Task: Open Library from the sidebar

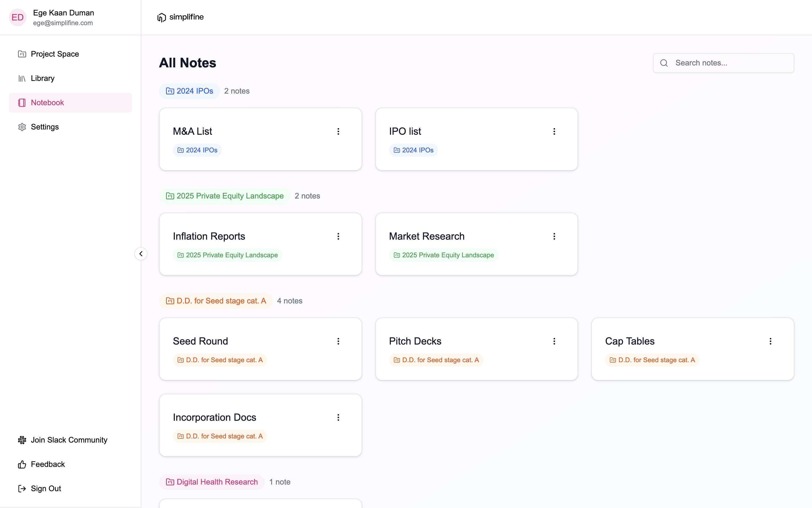Action: coord(42,78)
